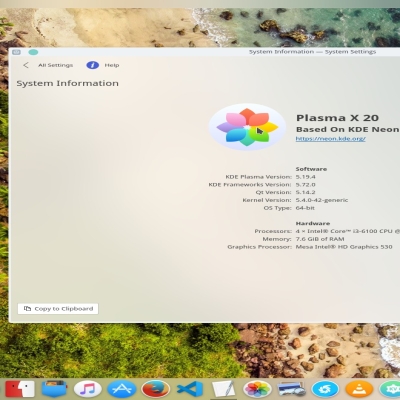
Task: Open the blue folder icon in dock
Action: tap(54, 389)
